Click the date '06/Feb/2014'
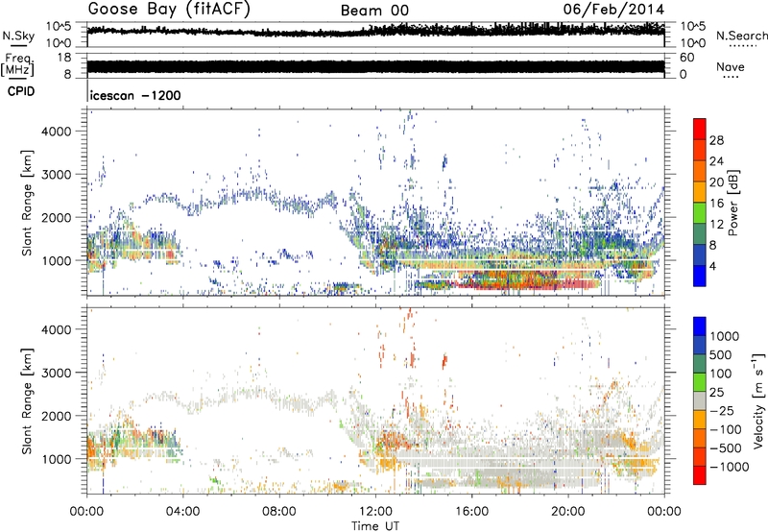This screenshot has height=532, width=768. [613, 10]
